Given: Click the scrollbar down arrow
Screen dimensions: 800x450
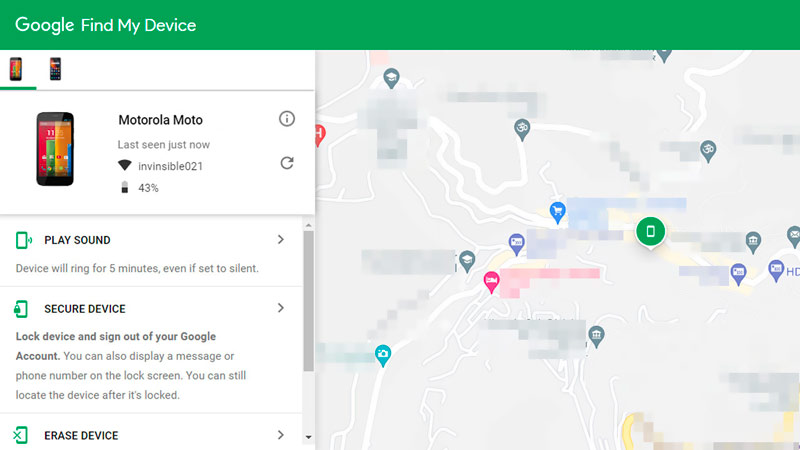Looking at the screenshot, I should [308, 437].
